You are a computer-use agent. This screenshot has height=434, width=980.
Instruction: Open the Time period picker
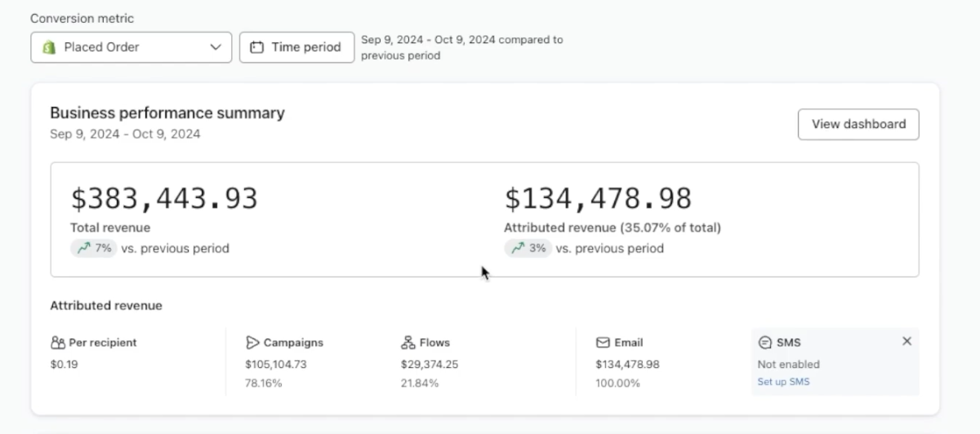tap(296, 47)
